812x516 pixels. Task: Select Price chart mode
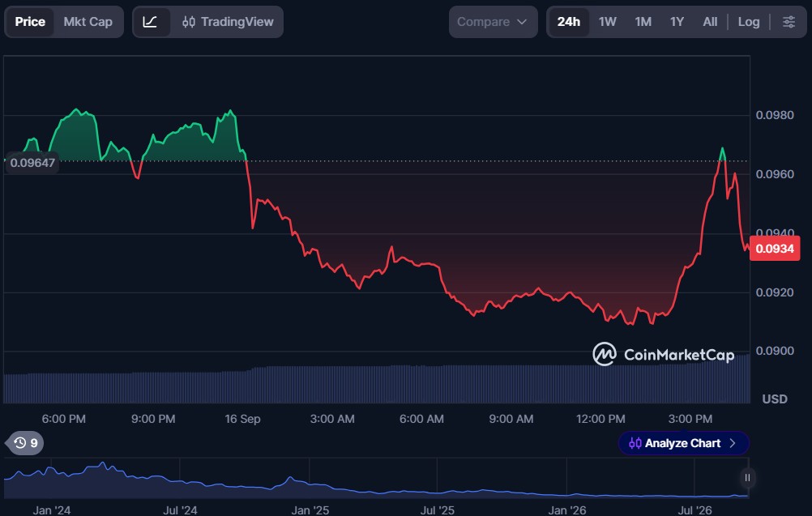pyautogui.click(x=30, y=22)
